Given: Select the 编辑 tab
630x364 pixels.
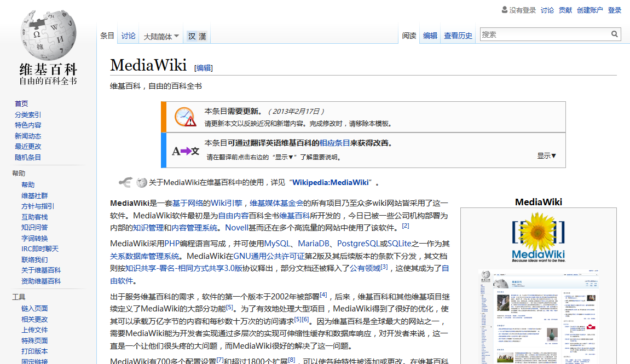Looking at the screenshot, I should pyautogui.click(x=430, y=36).
